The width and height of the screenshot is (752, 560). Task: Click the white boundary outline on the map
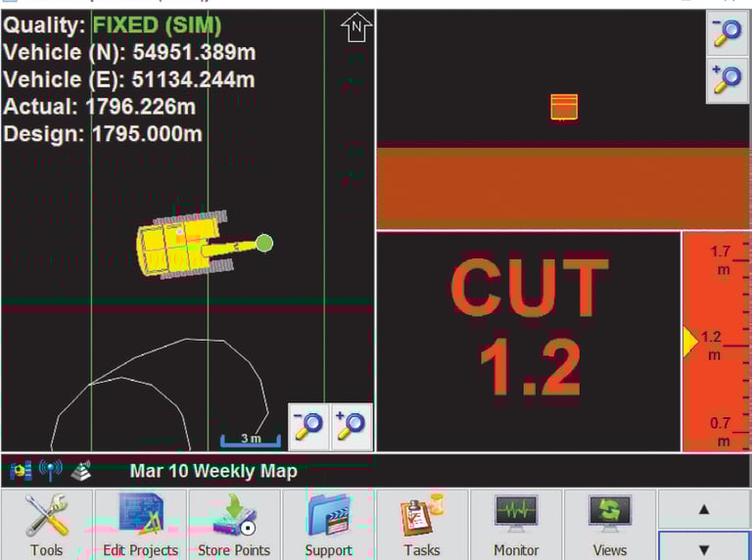coord(161,394)
